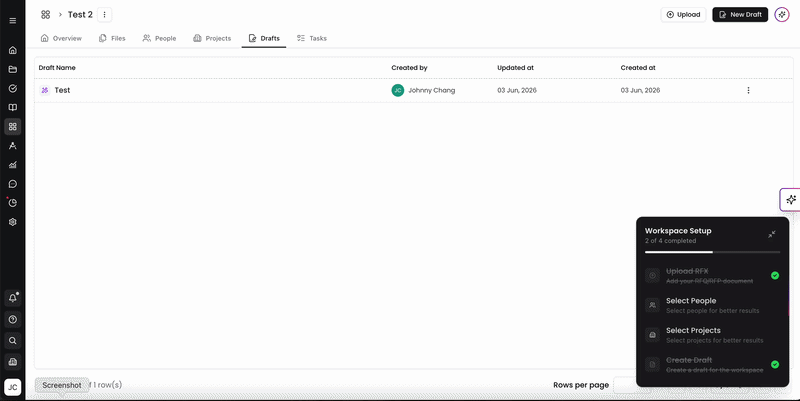The height and width of the screenshot is (401, 800).
Task: Click the New Draft button
Action: (x=740, y=15)
